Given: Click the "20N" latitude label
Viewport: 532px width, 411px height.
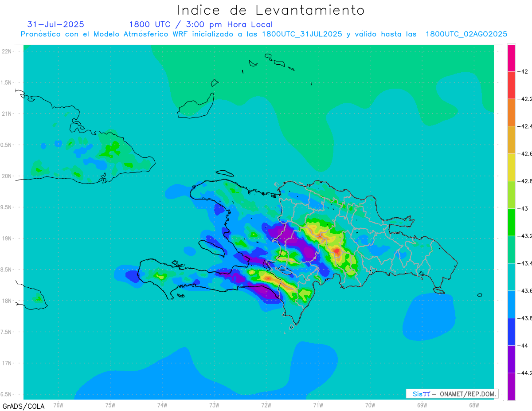Looking at the screenshot, I should [7, 176].
